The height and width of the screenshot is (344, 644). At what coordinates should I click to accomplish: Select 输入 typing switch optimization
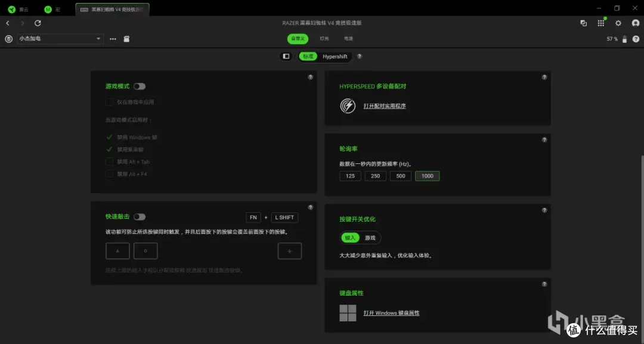point(350,238)
